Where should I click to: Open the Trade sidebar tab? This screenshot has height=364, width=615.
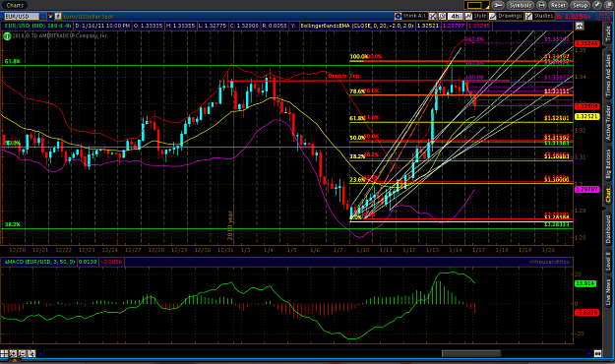pyautogui.click(x=608, y=34)
